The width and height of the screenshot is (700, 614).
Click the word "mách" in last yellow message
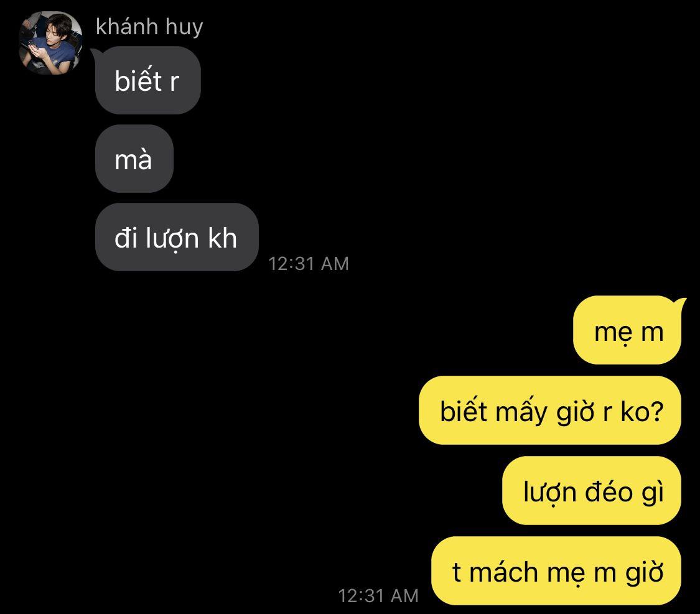coord(504,572)
